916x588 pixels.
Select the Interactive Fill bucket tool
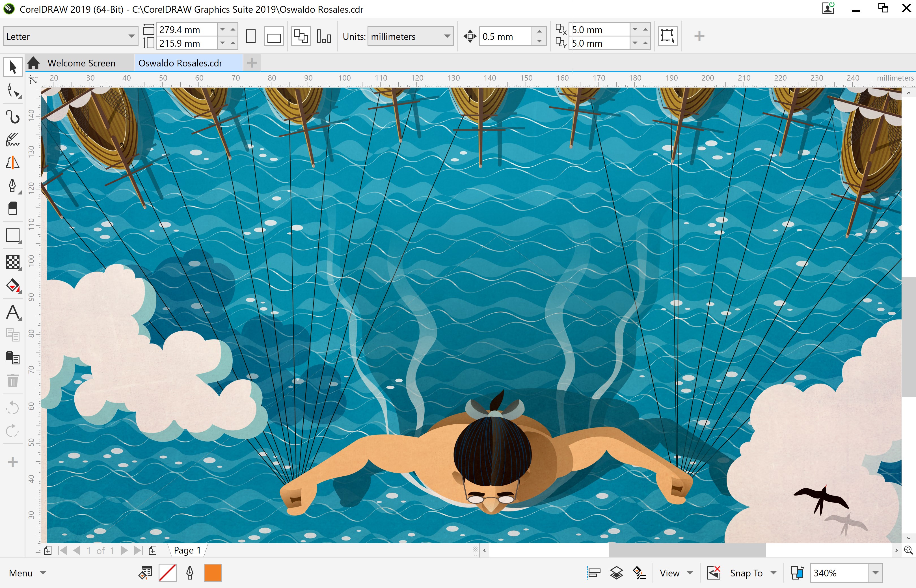[x=13, y=286]
